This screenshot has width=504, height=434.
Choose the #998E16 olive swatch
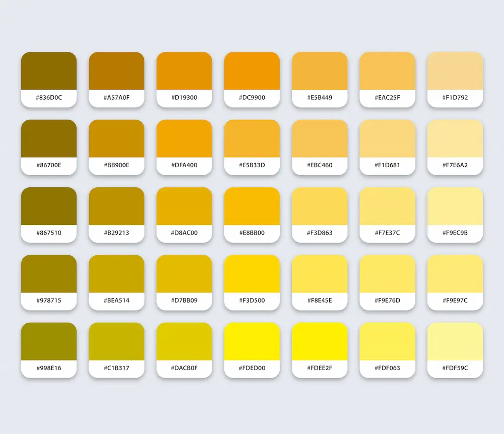tap(49, 341)
